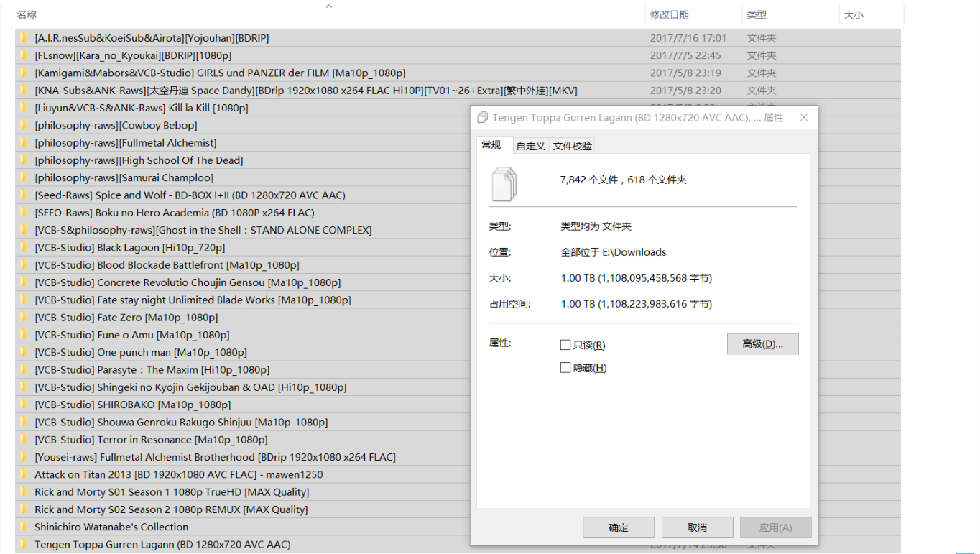The width and height of the screenshot is (980, 554).
Task: Select Rick and Morty S02 folder name
Action: point(171,509)
